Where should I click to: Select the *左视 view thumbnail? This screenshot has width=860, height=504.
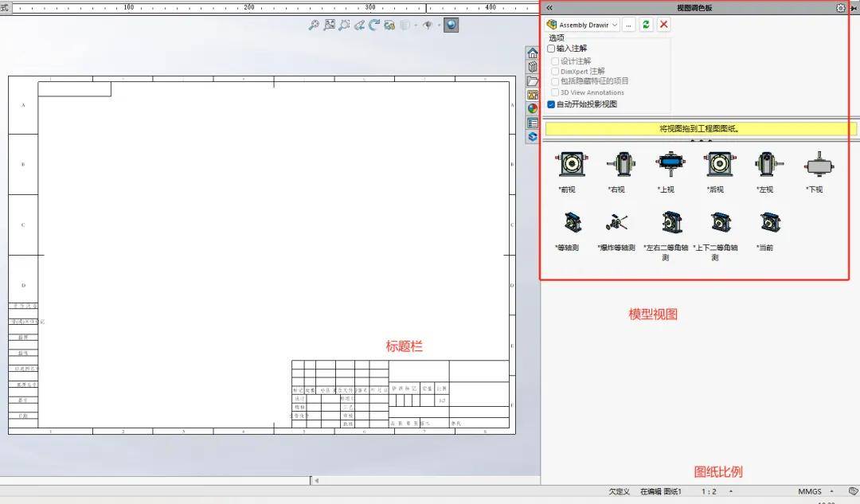pos(769,164)
